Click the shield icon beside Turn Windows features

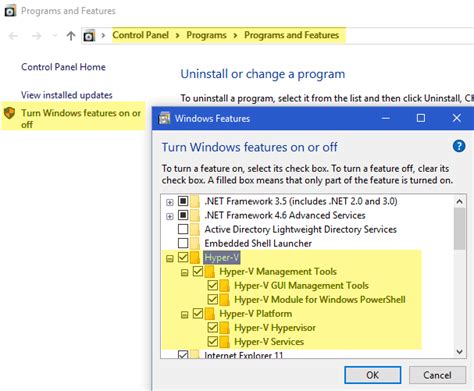point(10,113)
